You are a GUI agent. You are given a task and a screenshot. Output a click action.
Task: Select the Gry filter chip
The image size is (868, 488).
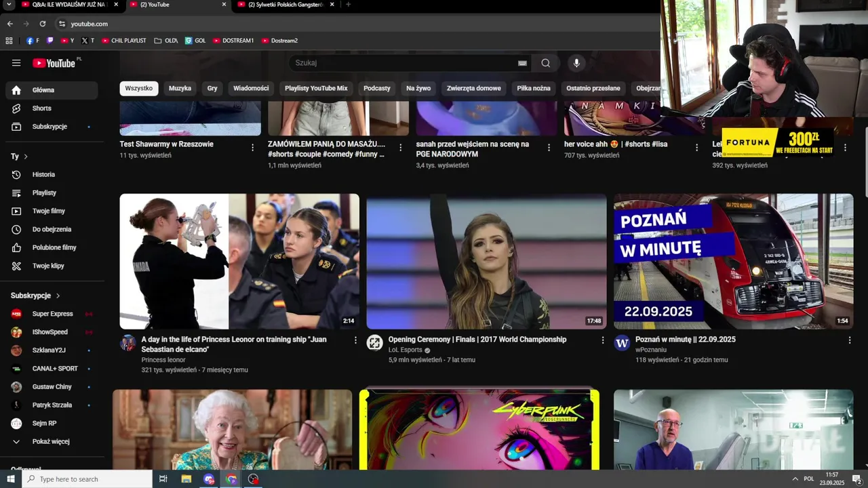coord(212,88)
